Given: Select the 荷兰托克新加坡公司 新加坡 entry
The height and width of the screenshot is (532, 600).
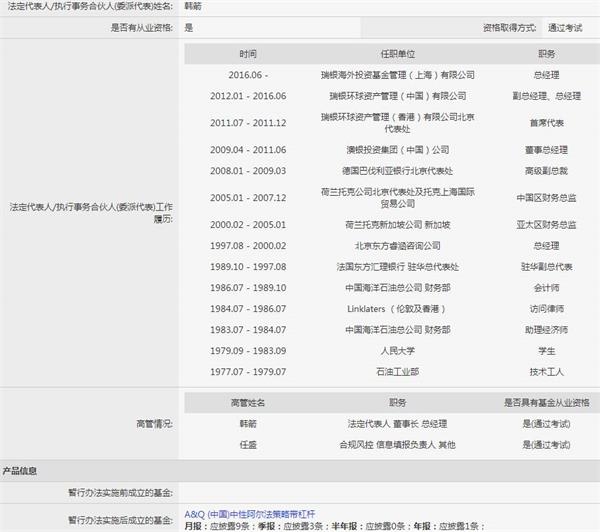Looking at the screenshot, I should coord(397,224).
